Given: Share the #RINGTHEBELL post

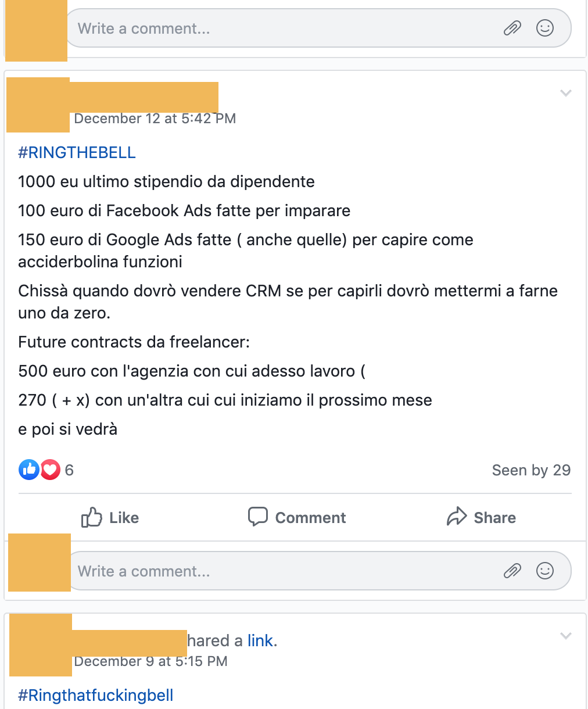Looking at the screenshot, I should (x=481, y=517).
